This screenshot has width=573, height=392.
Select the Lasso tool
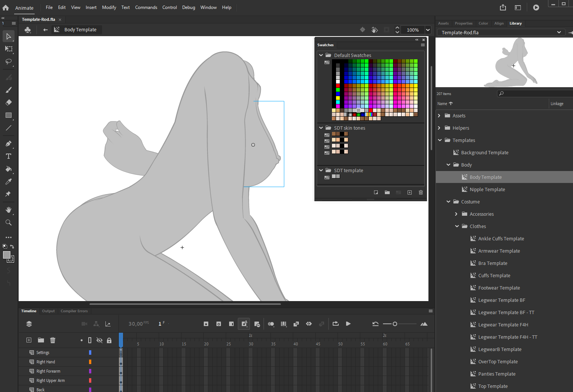[x=8, y=61]
